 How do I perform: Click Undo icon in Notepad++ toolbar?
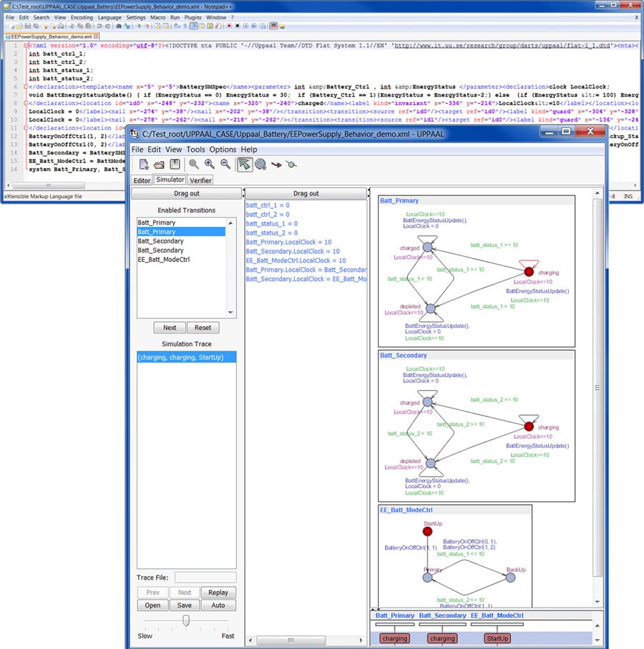coord(99,26)
